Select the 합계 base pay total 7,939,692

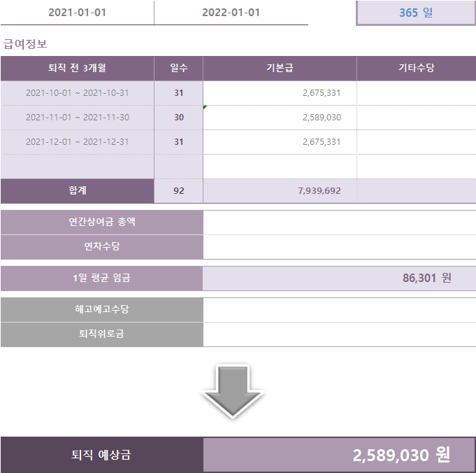[280, 190]
